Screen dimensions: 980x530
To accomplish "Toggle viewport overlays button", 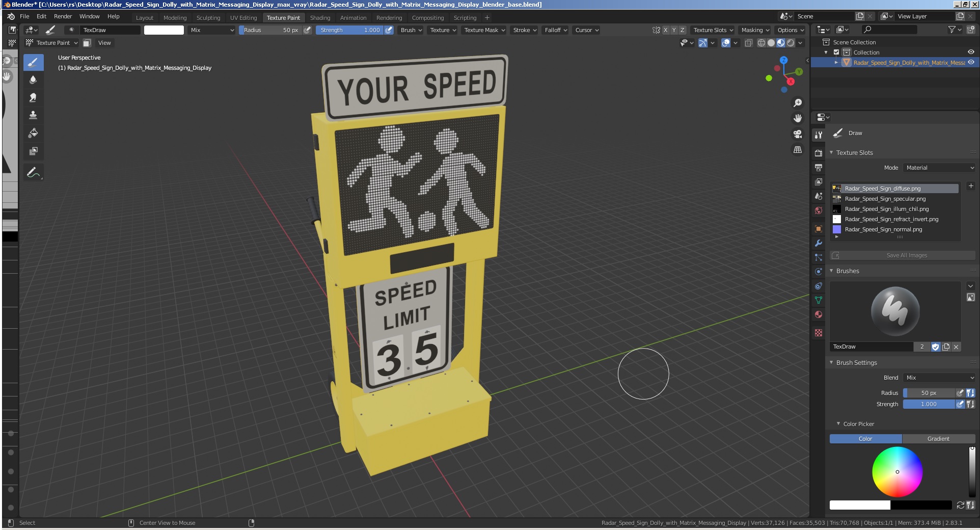I will coord(726,43).
